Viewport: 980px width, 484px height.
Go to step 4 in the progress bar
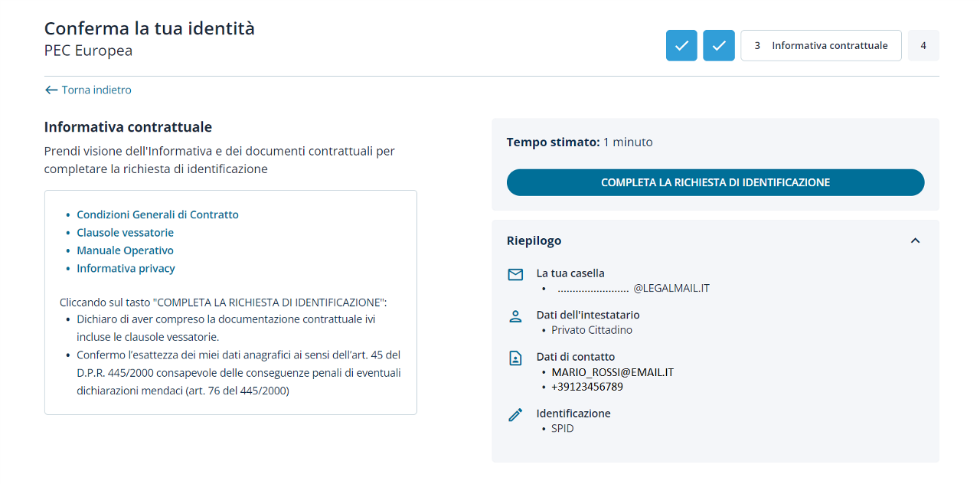pos(923,45)
